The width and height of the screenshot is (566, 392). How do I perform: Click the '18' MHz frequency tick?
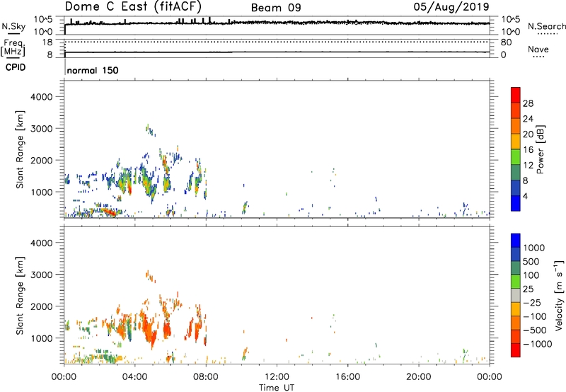click(47, 42)
